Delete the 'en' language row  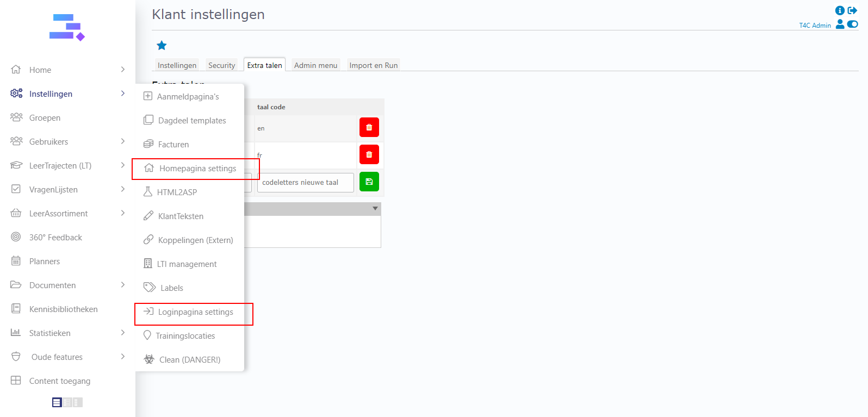(369, 128)
